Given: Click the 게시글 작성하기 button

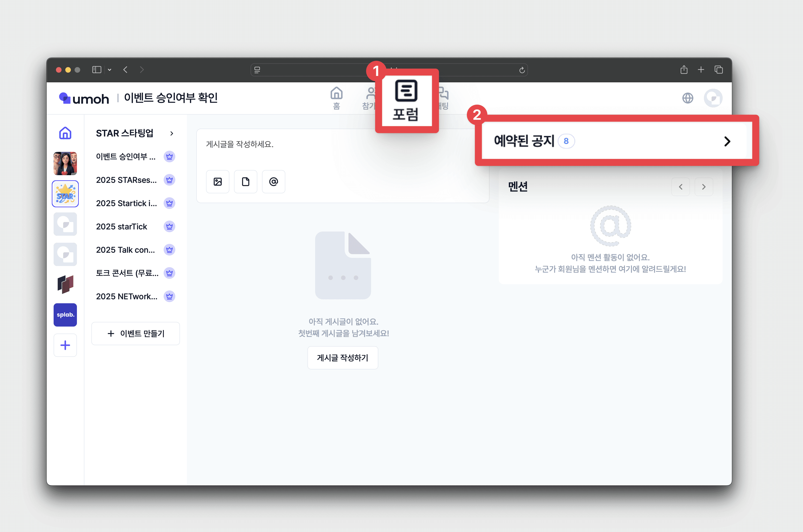Looking at the screenshot, I should [343, 358].
